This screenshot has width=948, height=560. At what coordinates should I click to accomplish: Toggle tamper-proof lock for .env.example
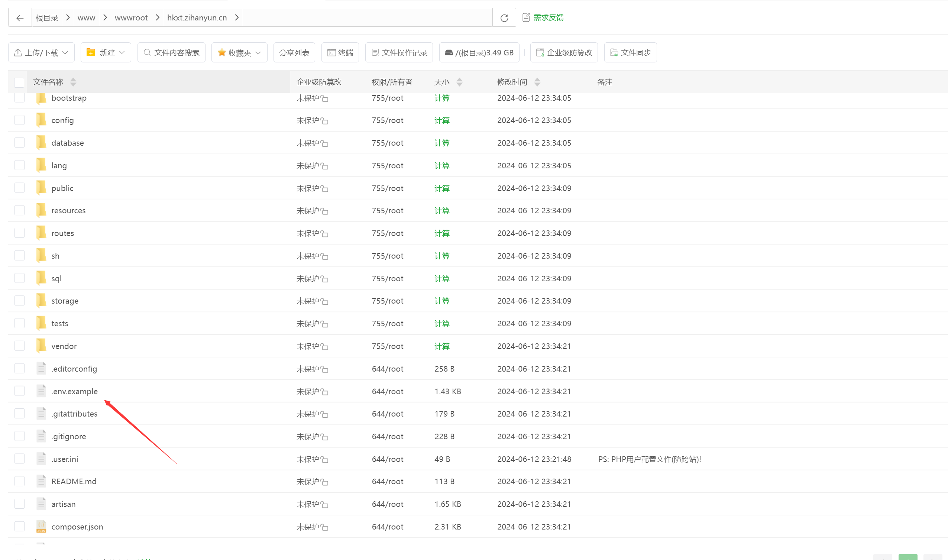tap(324, 392)
